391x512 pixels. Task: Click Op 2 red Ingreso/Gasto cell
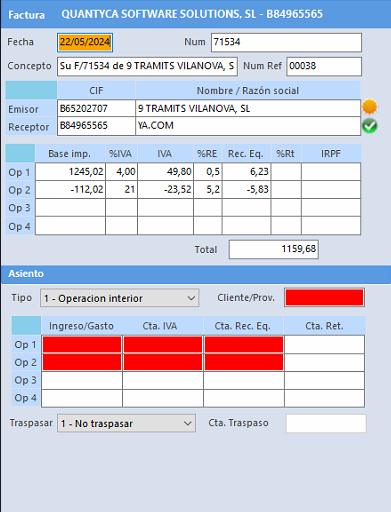click(x=82, y=362)
